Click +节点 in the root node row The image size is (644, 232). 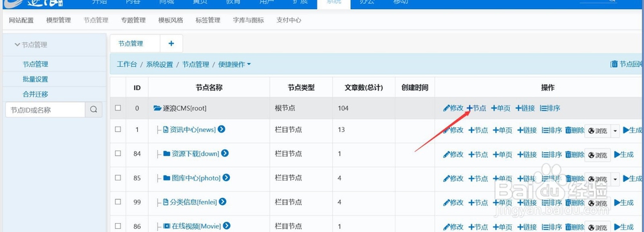tap(477, 108)
